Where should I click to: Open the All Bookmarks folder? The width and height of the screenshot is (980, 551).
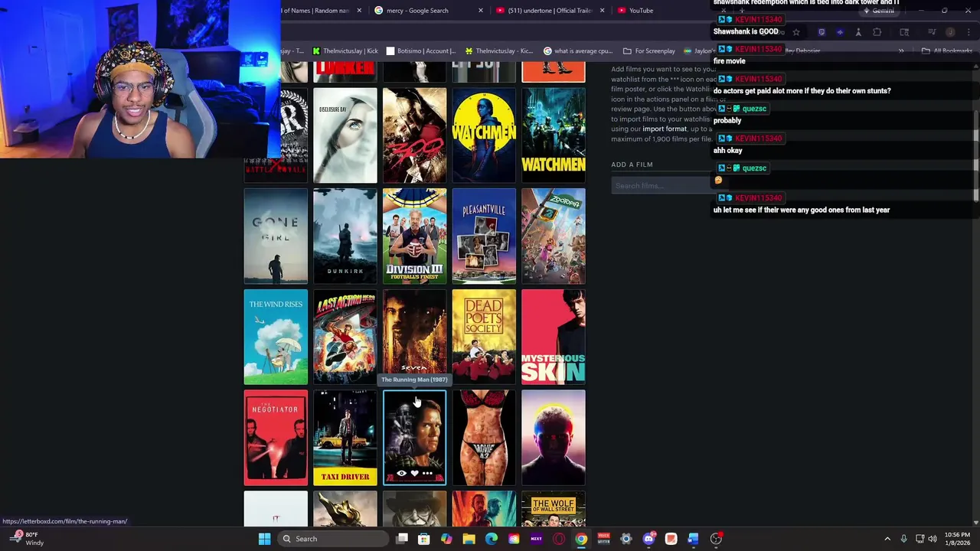coord(947,51)
